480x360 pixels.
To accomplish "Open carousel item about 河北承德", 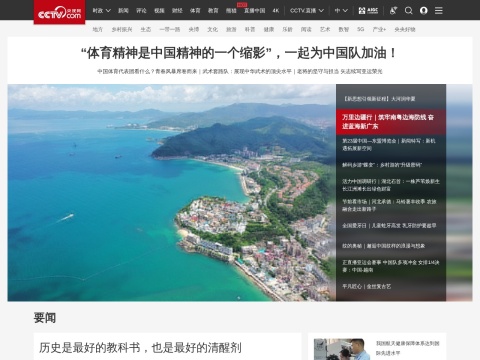I will tap(389, 205).
